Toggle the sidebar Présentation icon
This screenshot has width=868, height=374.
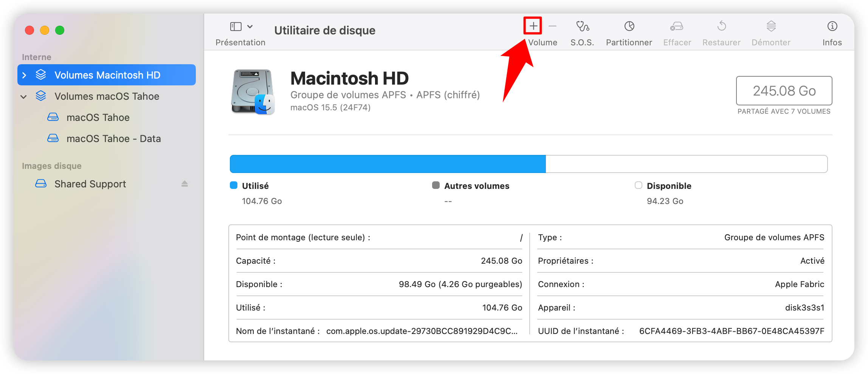tap(236, 26)
